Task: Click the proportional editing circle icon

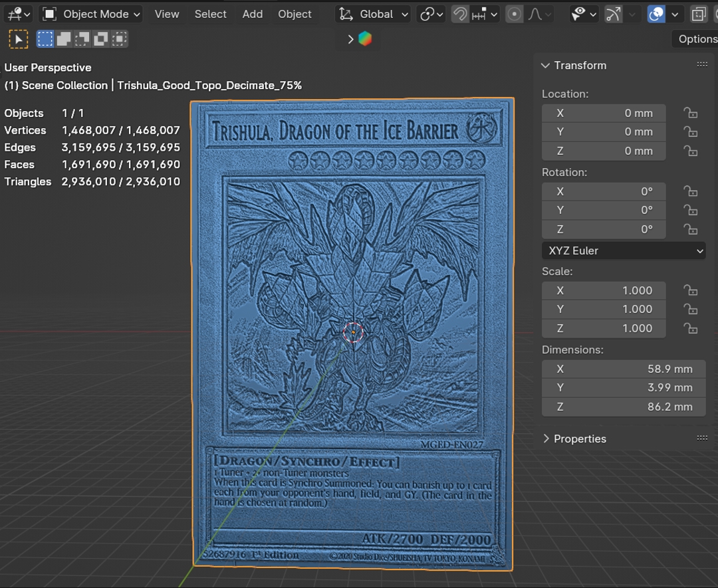Action: pyautogui.click(x=514, y=14)
